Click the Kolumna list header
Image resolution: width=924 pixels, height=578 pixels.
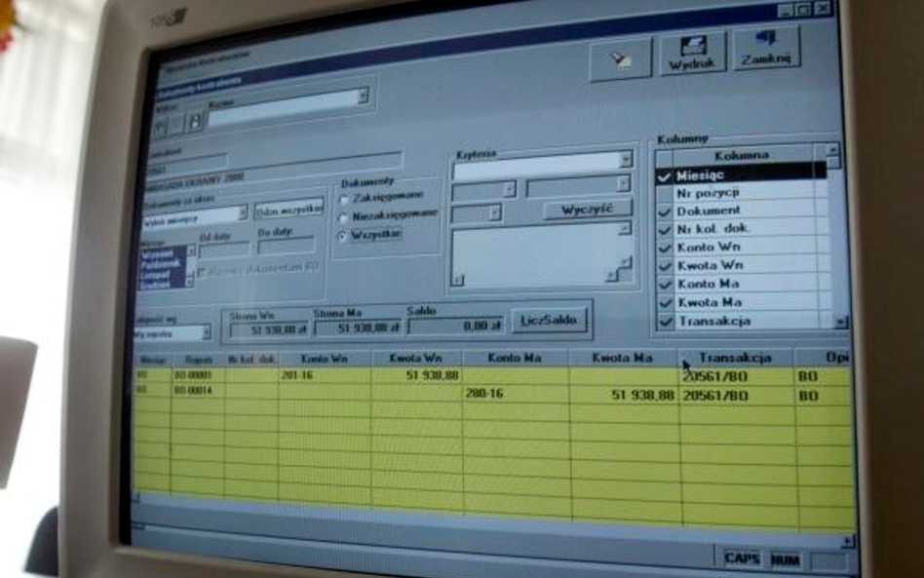741,156
